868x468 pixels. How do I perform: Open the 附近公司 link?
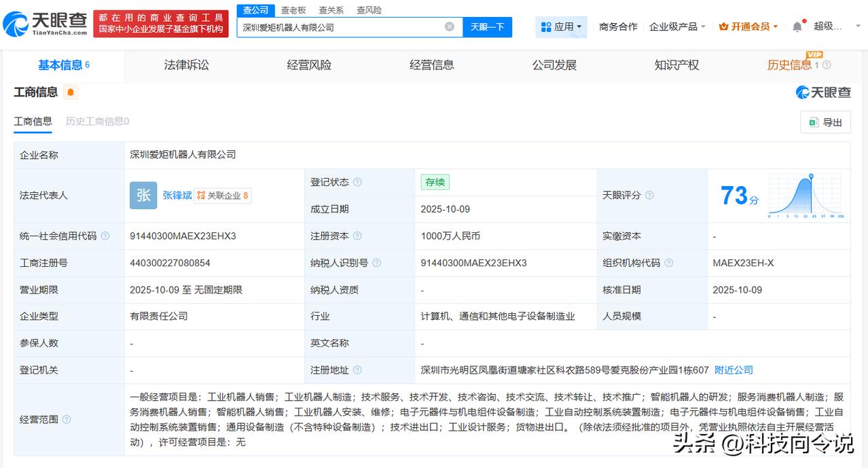click(734, 370)
